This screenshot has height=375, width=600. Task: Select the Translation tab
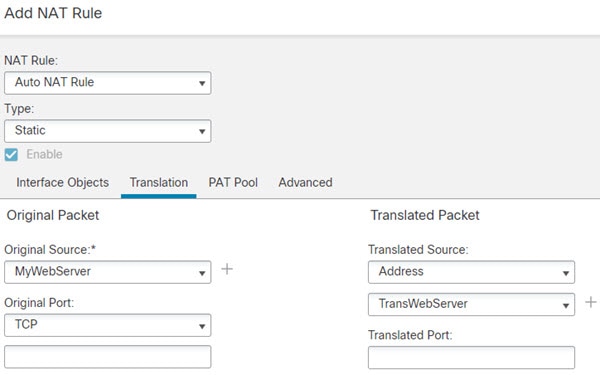point(159,183)
